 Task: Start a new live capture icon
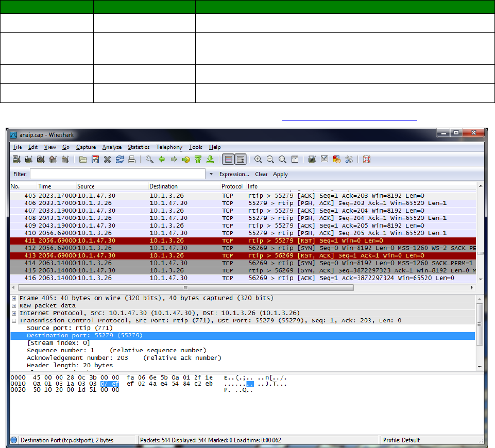pyautogui.click(x=41, y=159)
